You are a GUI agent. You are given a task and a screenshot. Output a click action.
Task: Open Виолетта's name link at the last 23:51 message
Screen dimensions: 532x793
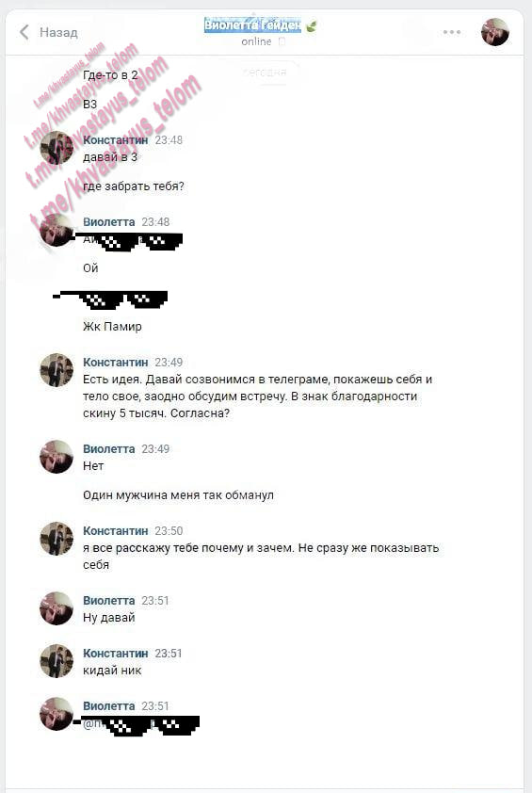(x=108, y=705)
